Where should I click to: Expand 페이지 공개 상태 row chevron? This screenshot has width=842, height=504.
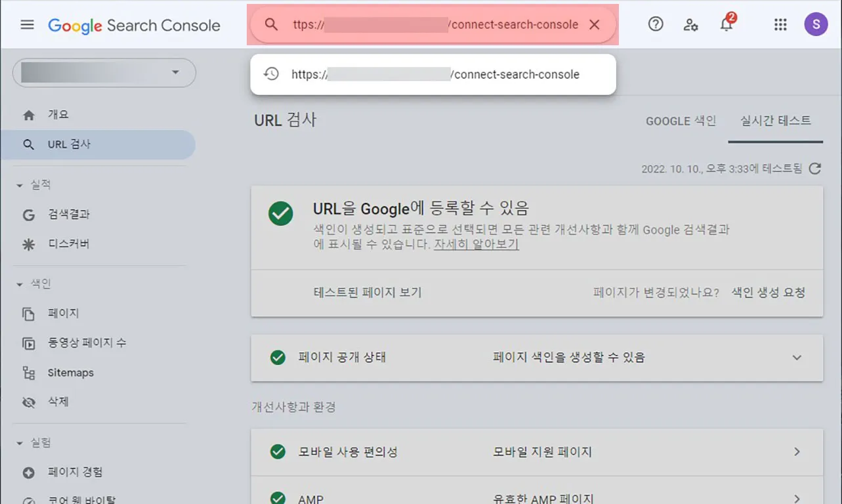pos(797,358)
